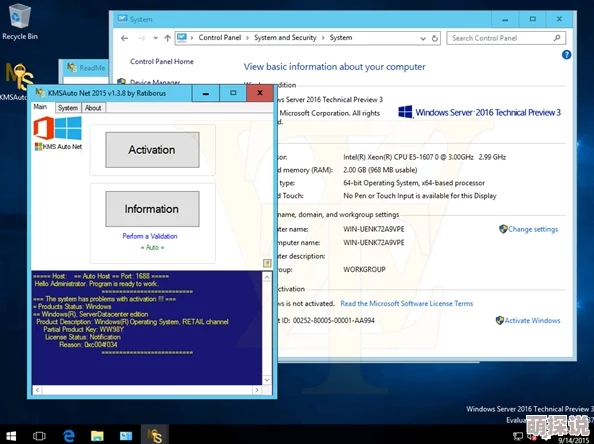The image size is (594, 444).
Task: Click the Office logo in KMSAuto
Action: (x=44, y=128)
